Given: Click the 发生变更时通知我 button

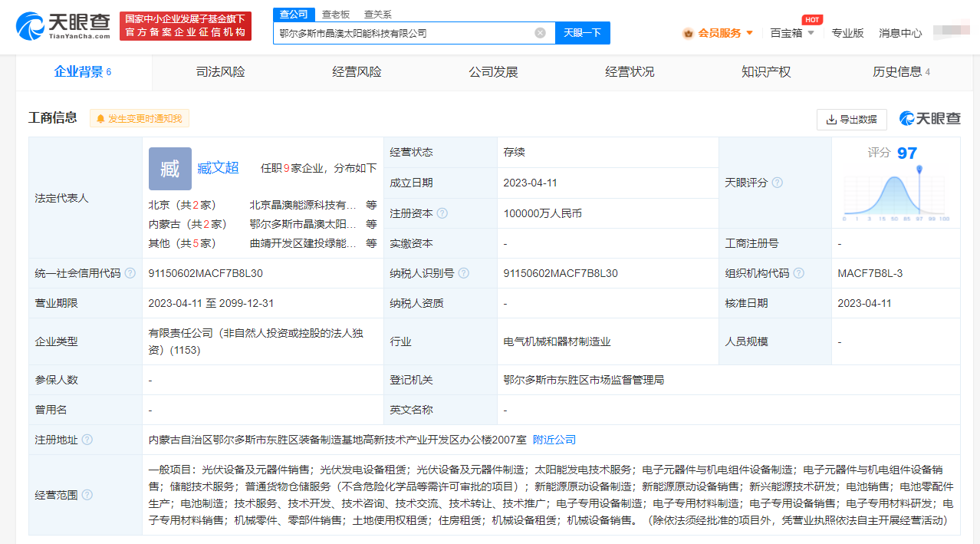Looking at the screenshot, I should click(x=140, y=119).
